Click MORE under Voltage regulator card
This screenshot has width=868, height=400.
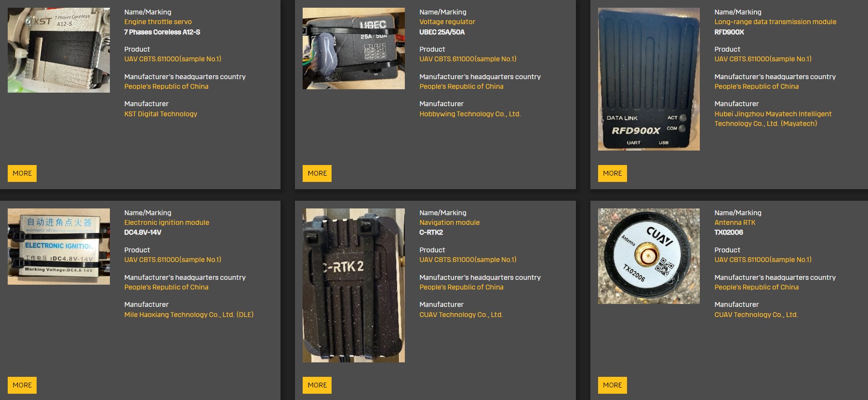(317, 173)
